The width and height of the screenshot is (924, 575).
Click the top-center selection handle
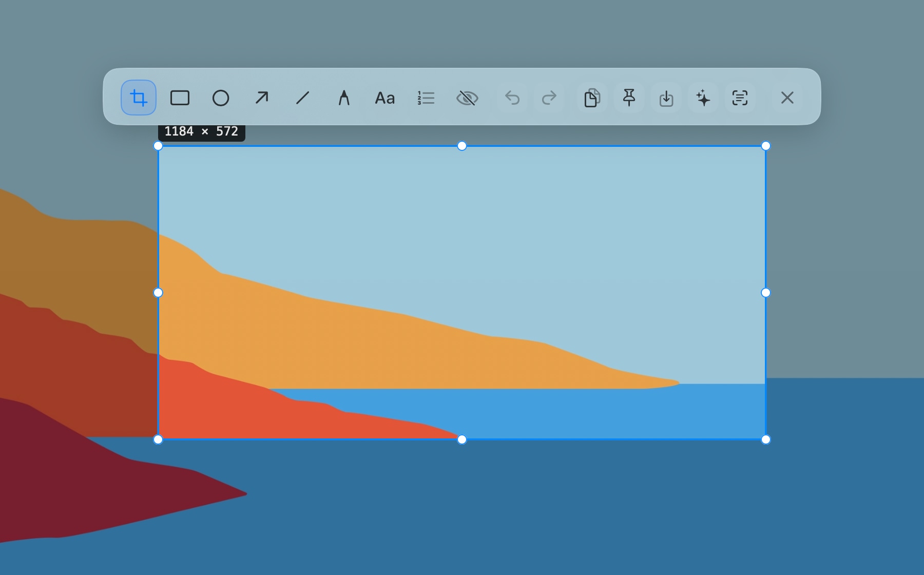click(x=462, y=146)
